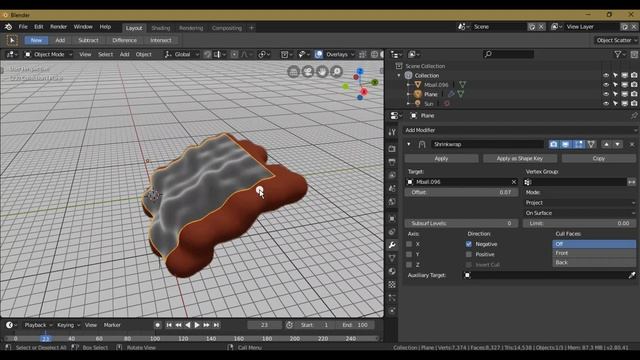Click Apply as Shape Key button
The image size is (640, 360).
(520, 158)
